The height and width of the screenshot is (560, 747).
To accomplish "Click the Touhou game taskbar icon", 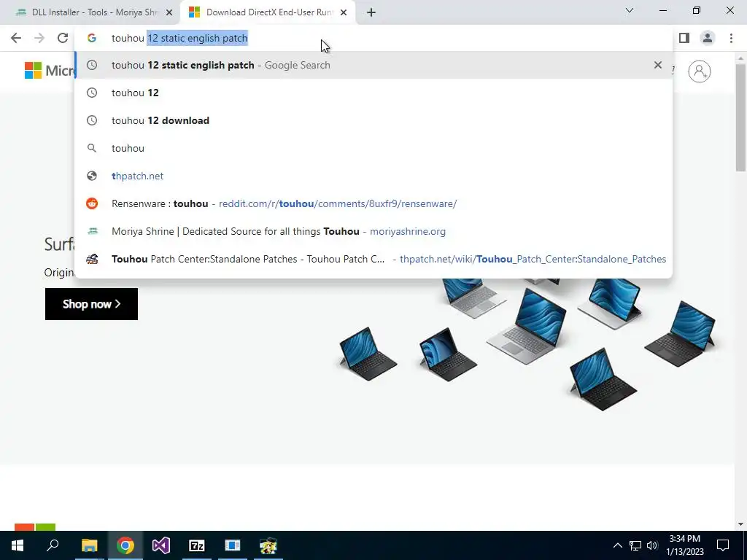I will 268,545.
